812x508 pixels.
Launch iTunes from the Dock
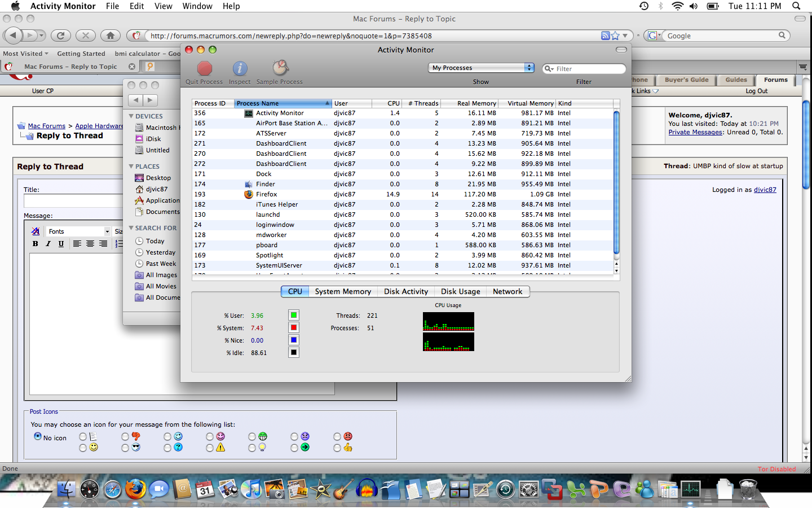(x=251, y=489)
